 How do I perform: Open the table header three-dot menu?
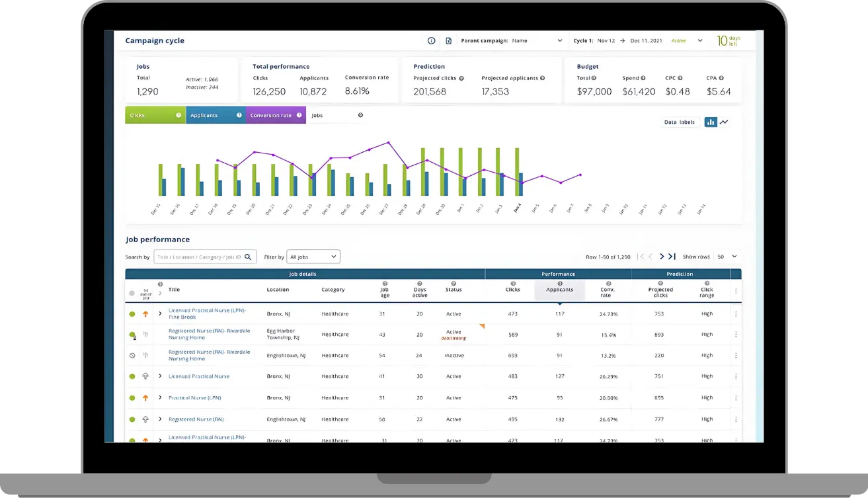tap(736, 290)
